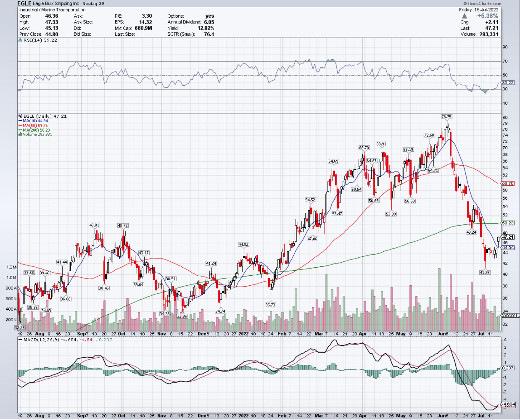Click the SCTR (Small) value 76.4
Screen dimensions: 520x420
point(209,34)
